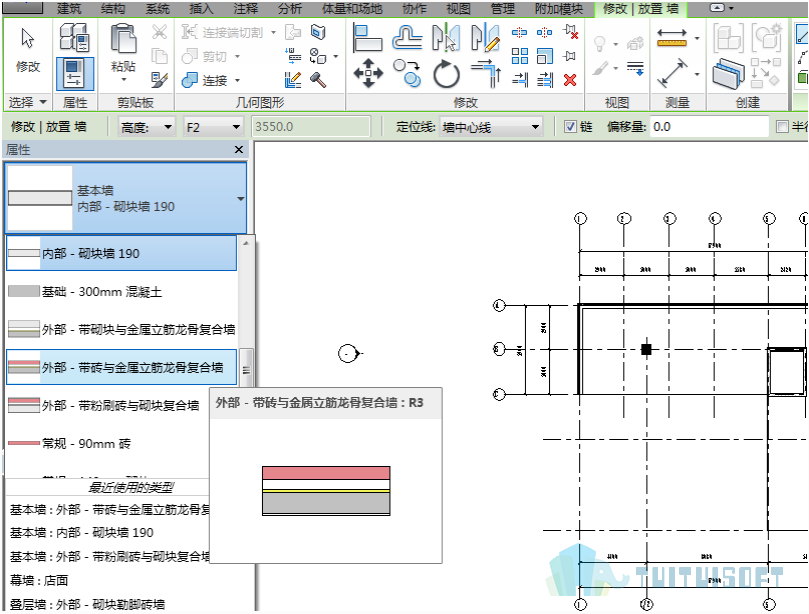Click the Pin element icon
Screen dimensions: 809x614
pos(570,56)
